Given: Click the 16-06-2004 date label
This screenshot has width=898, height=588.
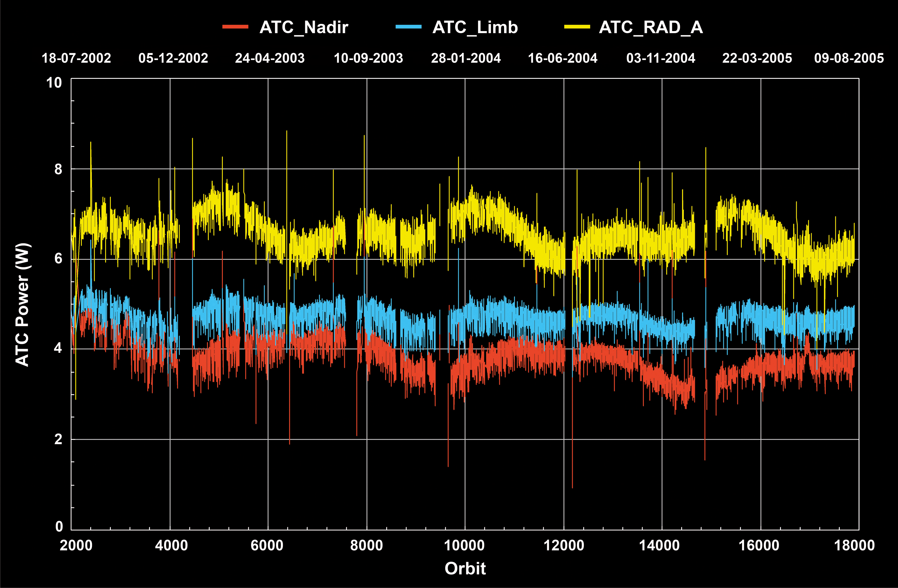Looking at the screenshot, I should point(563,58).
